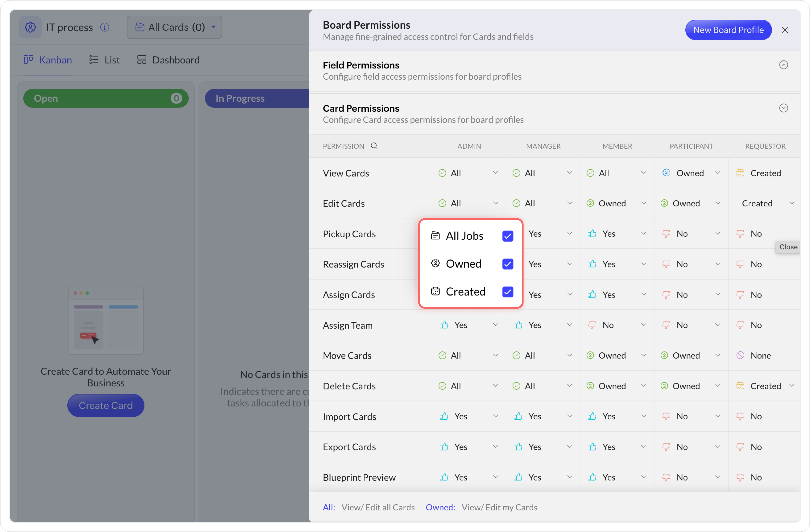Open the All Cards (0) dropdown
The height and width of the screenshot is (532, 810).
pyautogui.click(x=174, y=27)
